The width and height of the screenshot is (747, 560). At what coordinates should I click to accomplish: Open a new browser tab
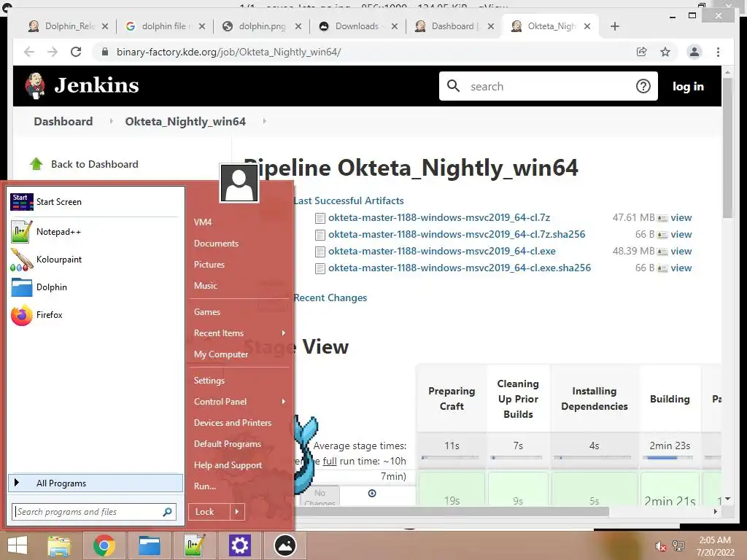pos(614,26)
